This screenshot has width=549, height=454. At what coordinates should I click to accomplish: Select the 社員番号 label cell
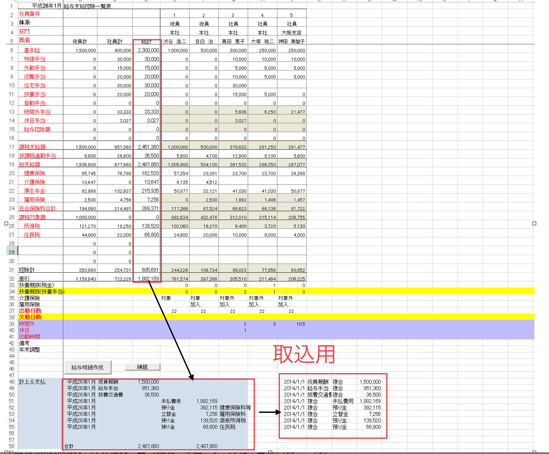click(x=29, y=14)
